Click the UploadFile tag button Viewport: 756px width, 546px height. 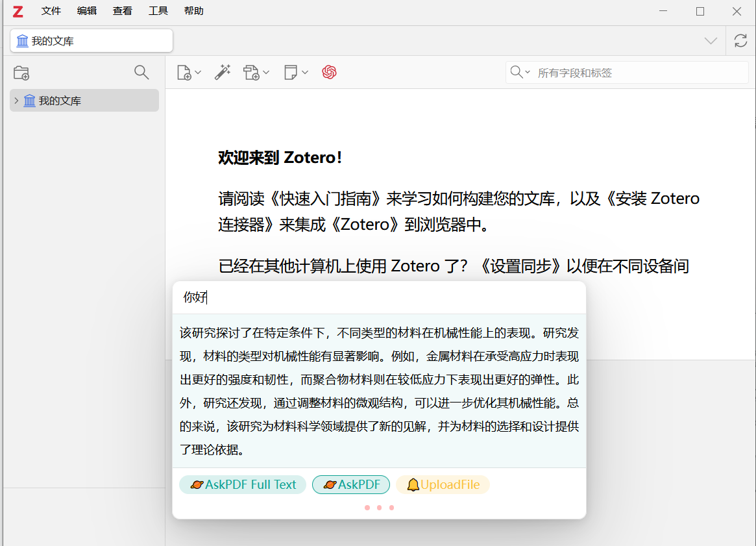(443, 485)
